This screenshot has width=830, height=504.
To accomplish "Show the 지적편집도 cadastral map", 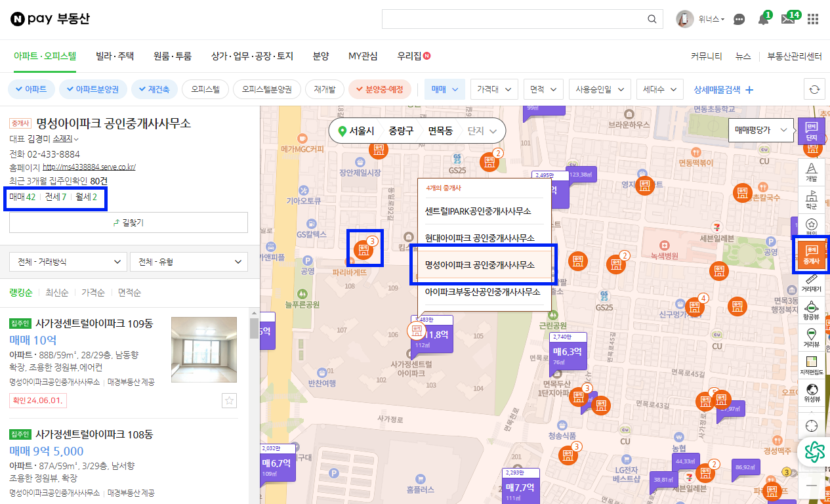I will pyautogui.click(x=812, y=366).
